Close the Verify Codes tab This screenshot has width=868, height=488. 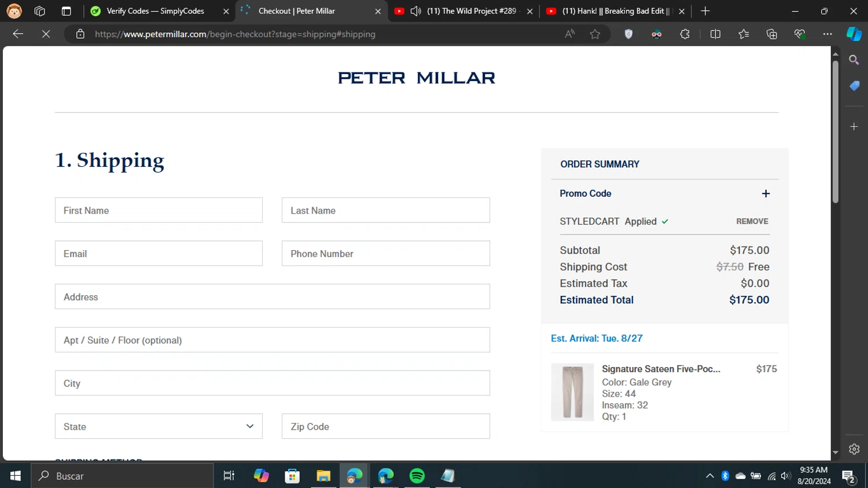click(226, 11)
